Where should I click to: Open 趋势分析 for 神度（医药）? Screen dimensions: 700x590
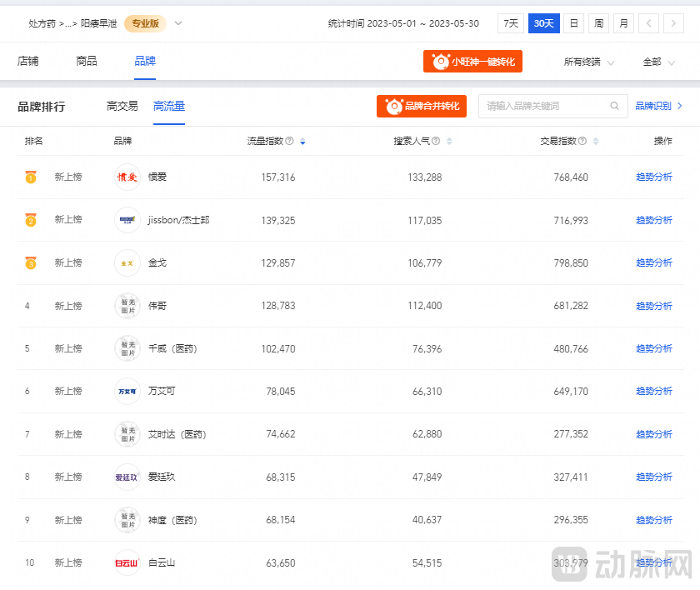(x=654, y=520)
